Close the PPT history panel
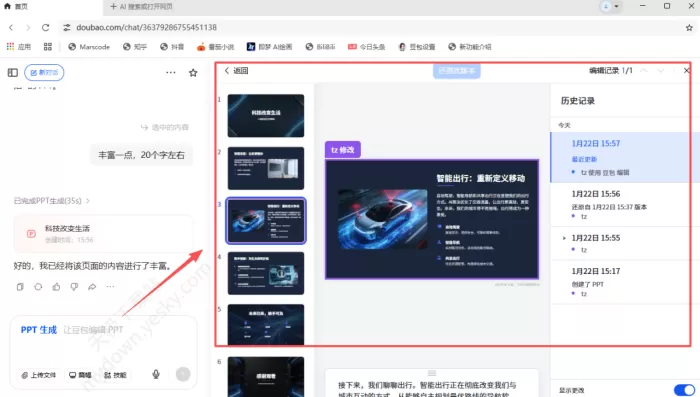 click(x=687, y=71)
